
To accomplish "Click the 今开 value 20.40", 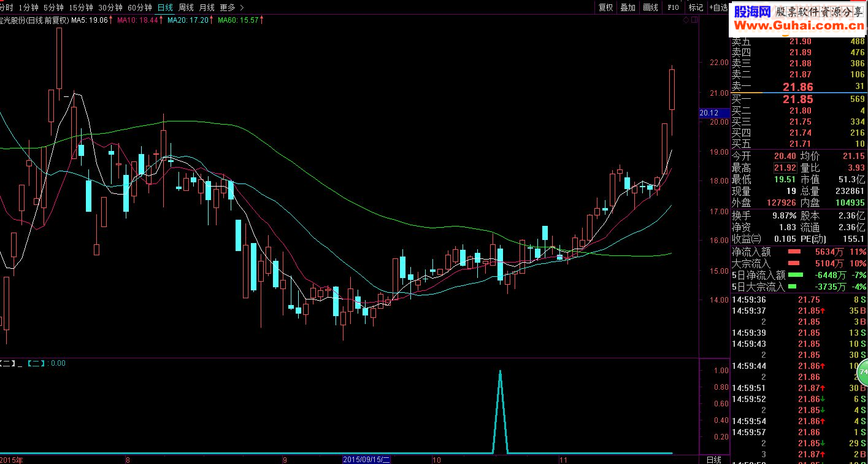I will (785, 157).
